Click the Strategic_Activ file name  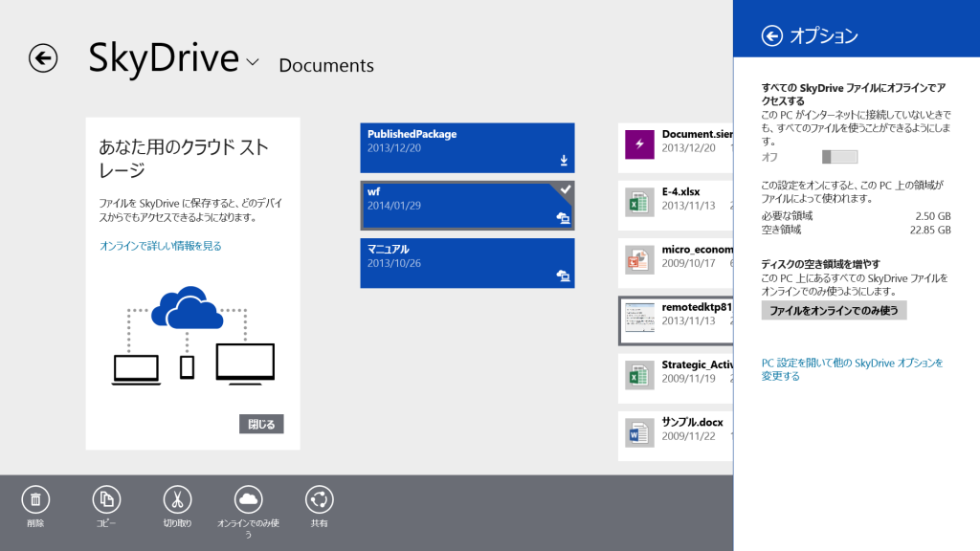click(x=697, y=364)
